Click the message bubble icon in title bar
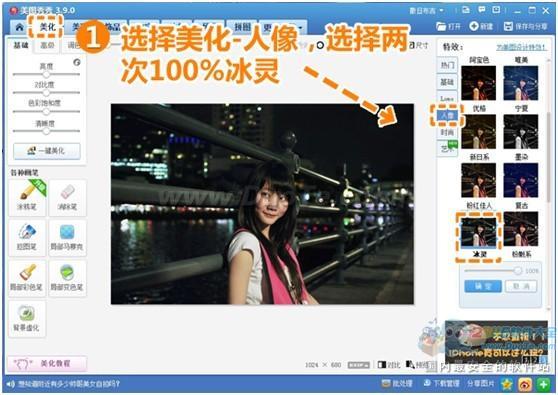 [x=481, y=10]
